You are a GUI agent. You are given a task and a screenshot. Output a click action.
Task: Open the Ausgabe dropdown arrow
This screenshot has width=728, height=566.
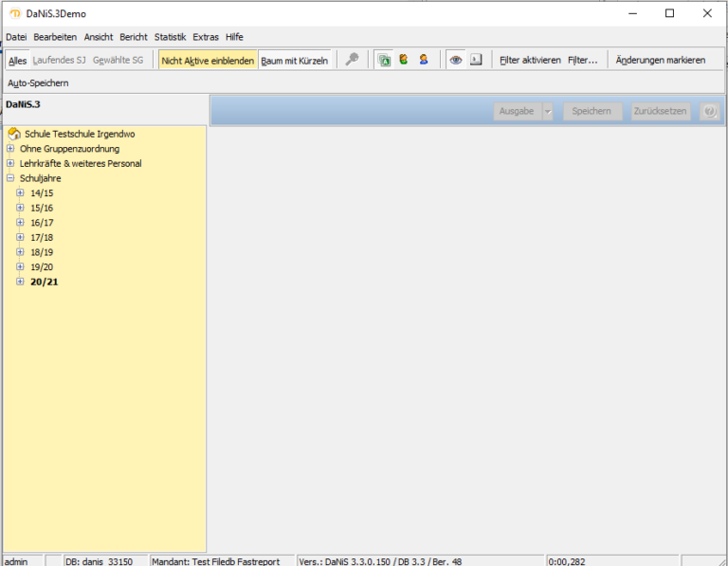pyautogui.click(x=547, y=111)
